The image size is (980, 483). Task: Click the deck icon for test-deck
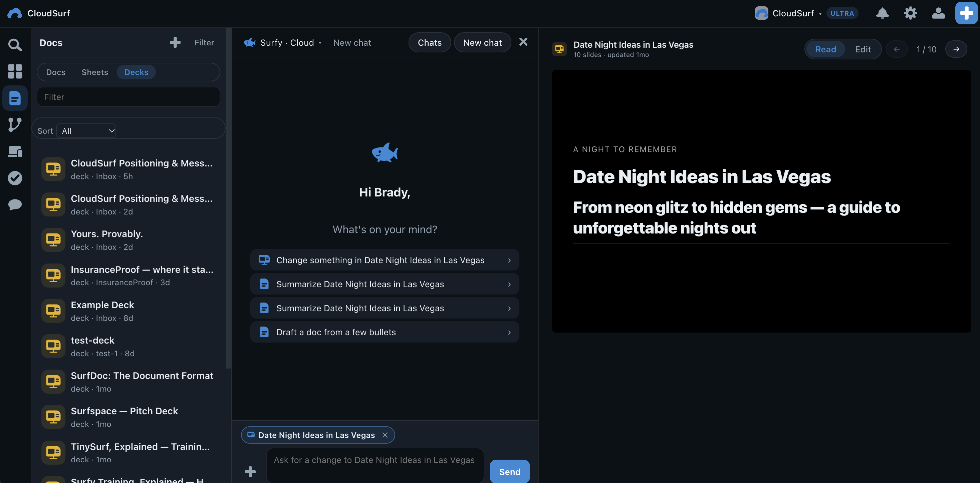tap(53, 346)
